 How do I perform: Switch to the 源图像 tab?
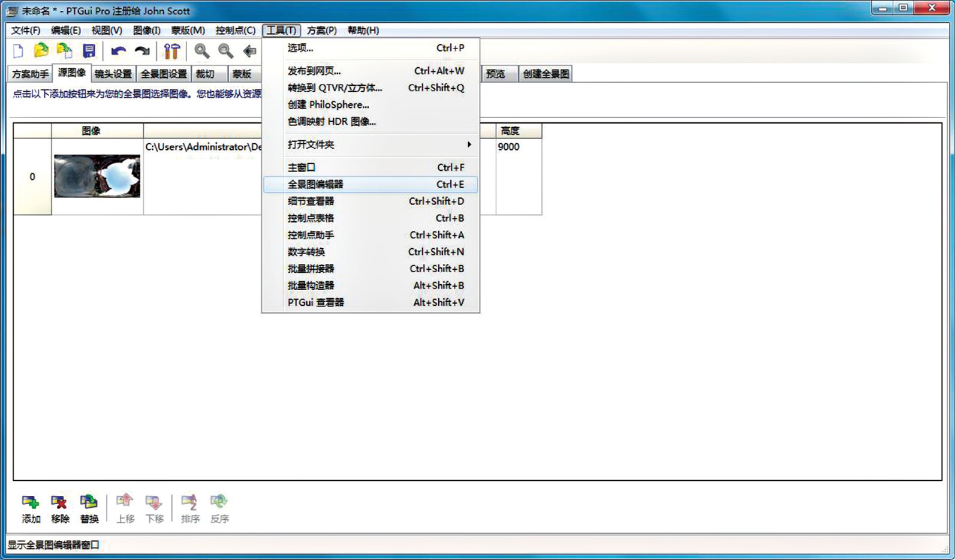tap(72, 73)
